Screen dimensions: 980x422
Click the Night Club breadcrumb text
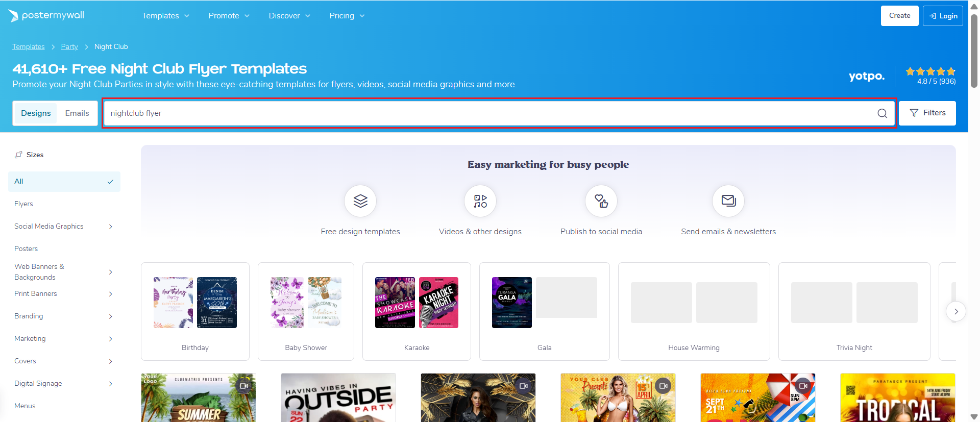coord(111,47)
